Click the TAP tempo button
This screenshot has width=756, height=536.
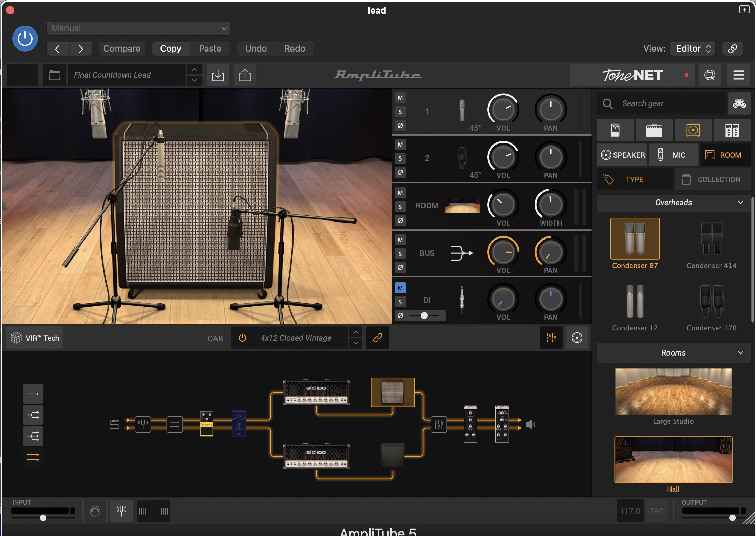(x=657, y=511)
